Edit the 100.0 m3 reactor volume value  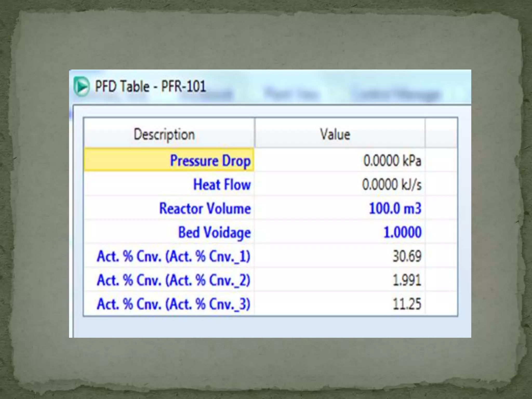coord(395,208)
